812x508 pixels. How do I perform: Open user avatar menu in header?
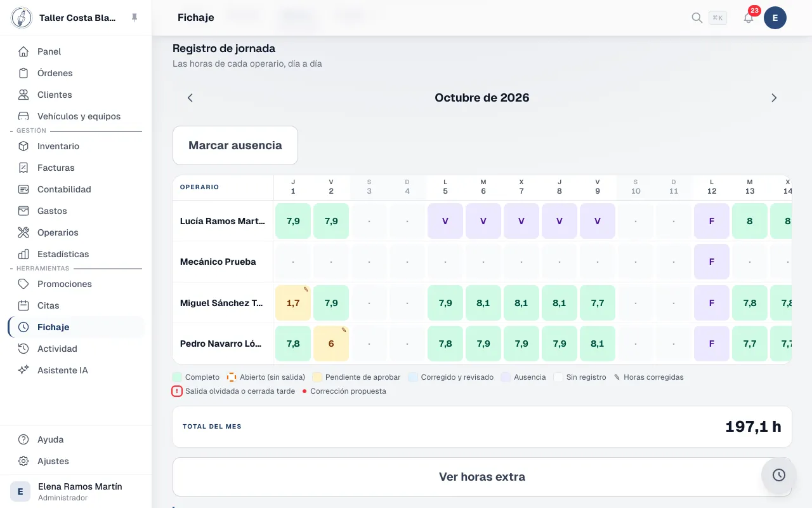coord(775,18)
